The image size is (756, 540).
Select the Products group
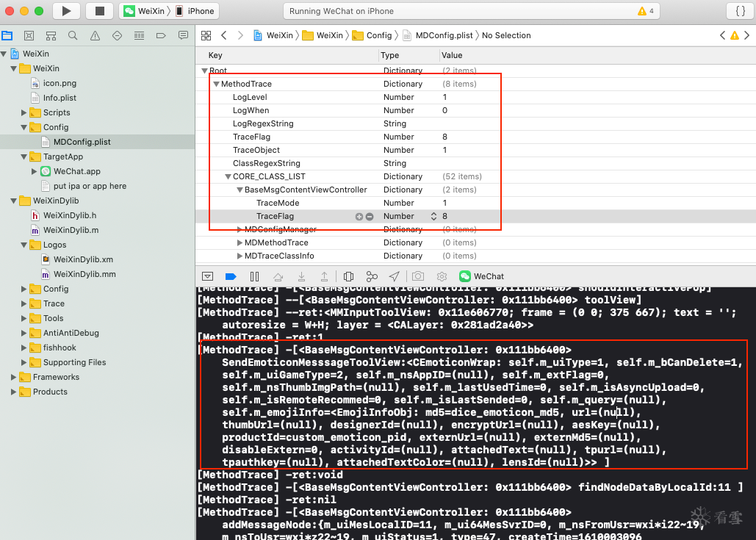tap(50, 392)
